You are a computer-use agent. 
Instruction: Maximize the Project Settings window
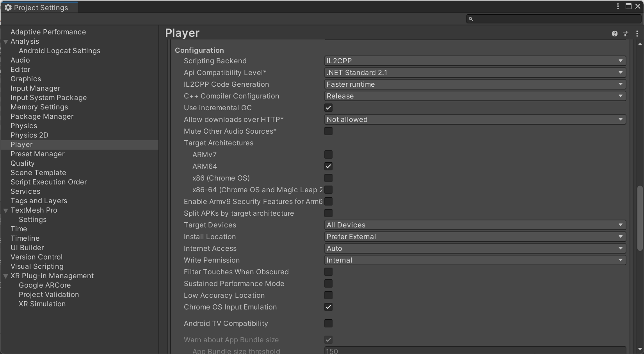click(628, 6)
